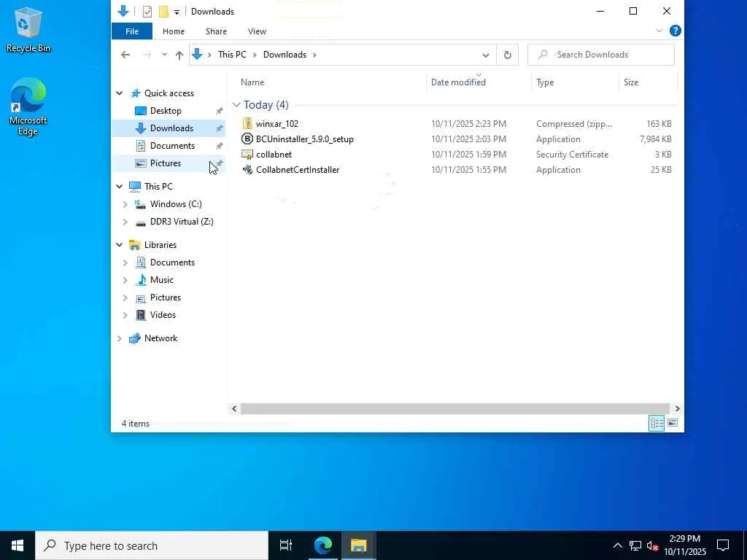Select the Microsoft Edge desktop shortcut
Image resolution: width=747 pixels, height=560 pixels.
tap(28, 106)
